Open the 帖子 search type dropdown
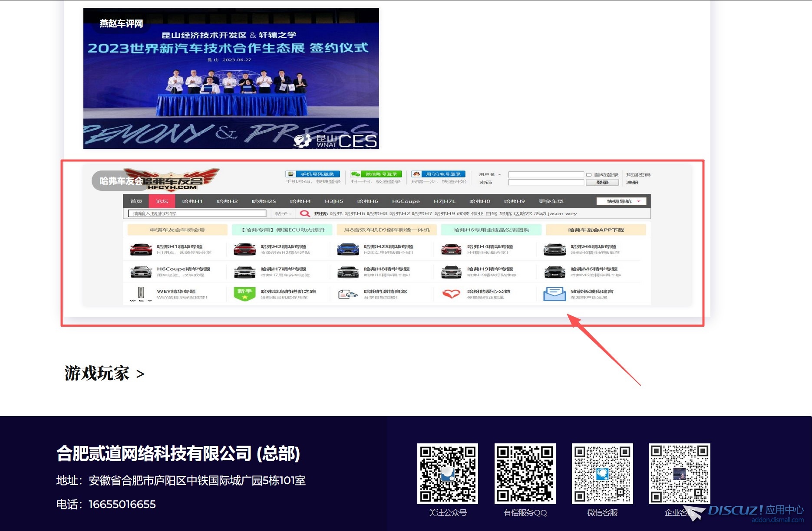Viewport: 812px width, 531px height. [x=283, y=213]
